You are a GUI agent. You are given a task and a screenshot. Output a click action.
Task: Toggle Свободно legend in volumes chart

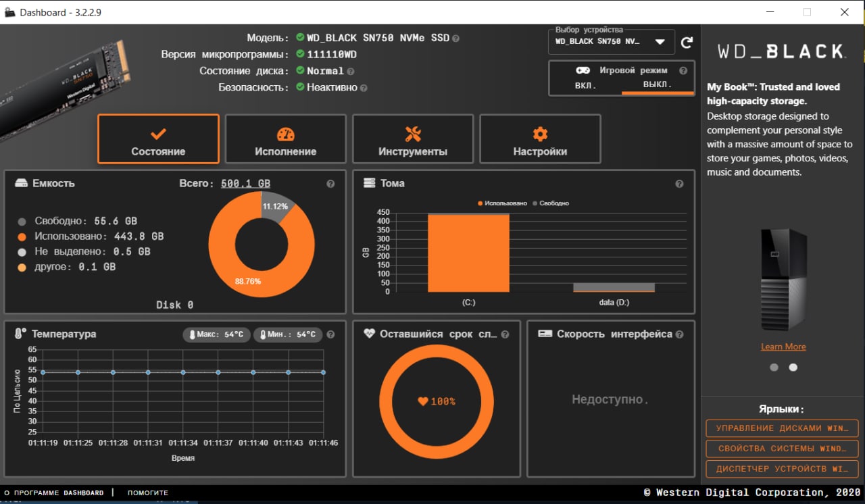(x=551, y=203)
